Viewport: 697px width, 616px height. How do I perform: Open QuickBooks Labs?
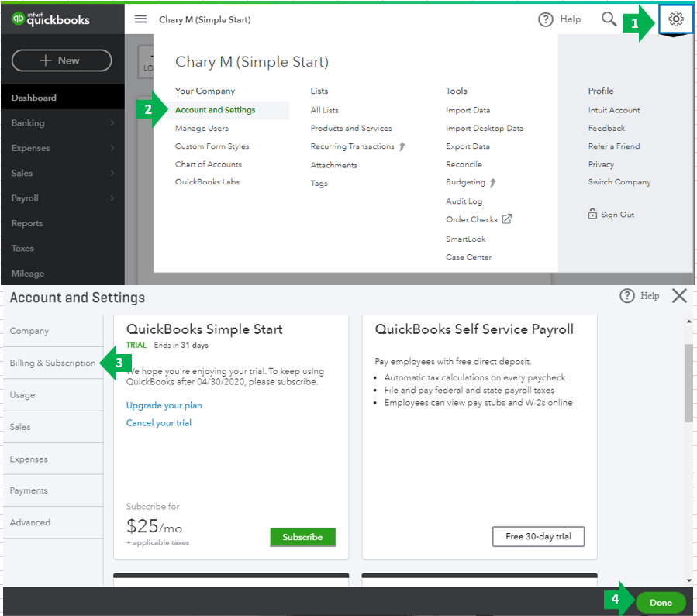click(x=207, y=181)
